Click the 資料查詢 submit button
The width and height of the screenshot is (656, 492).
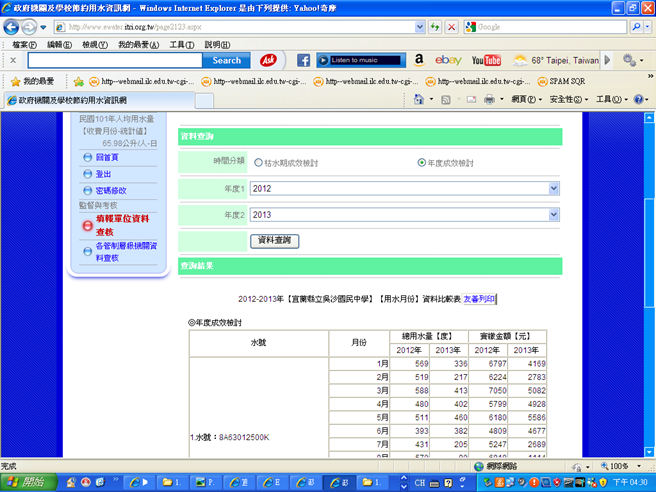[274, 241]
